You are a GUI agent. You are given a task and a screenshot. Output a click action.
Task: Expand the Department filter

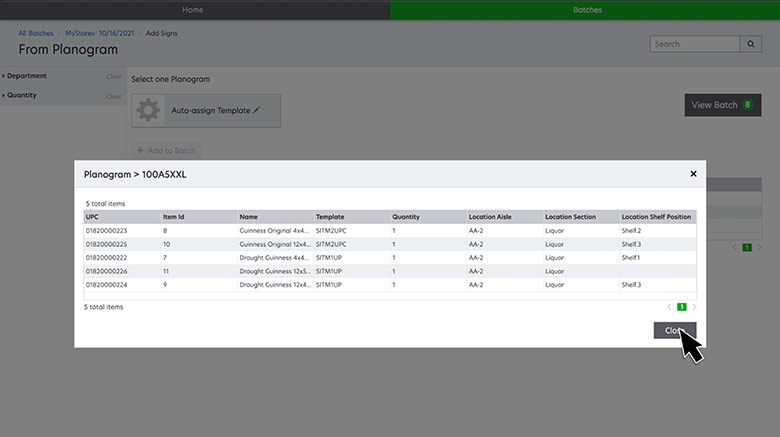coord(26,76)
